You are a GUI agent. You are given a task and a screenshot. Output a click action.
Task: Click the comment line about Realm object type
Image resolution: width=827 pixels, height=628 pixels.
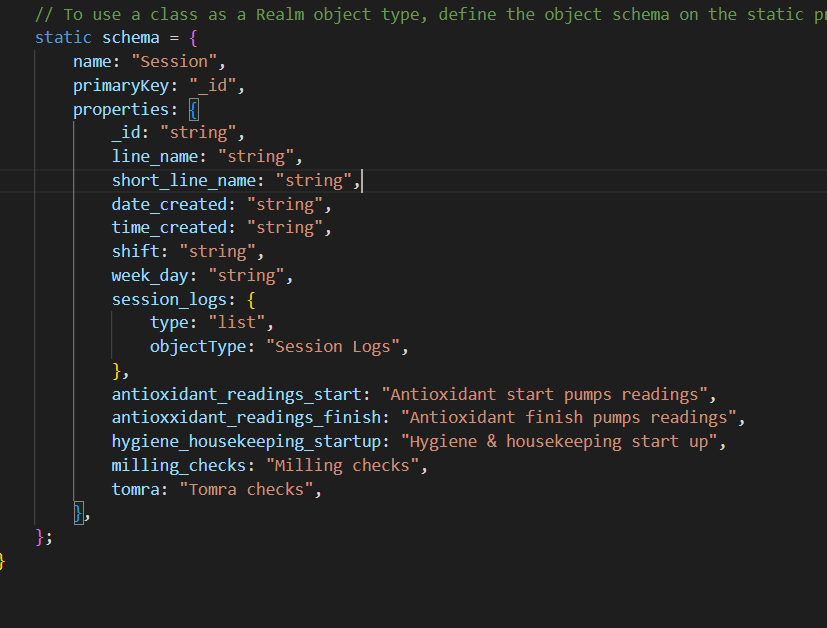pos(420,14)
